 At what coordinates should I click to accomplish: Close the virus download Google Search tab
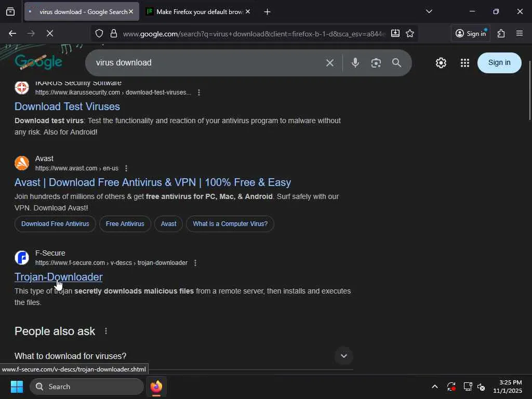click(131, 12)
